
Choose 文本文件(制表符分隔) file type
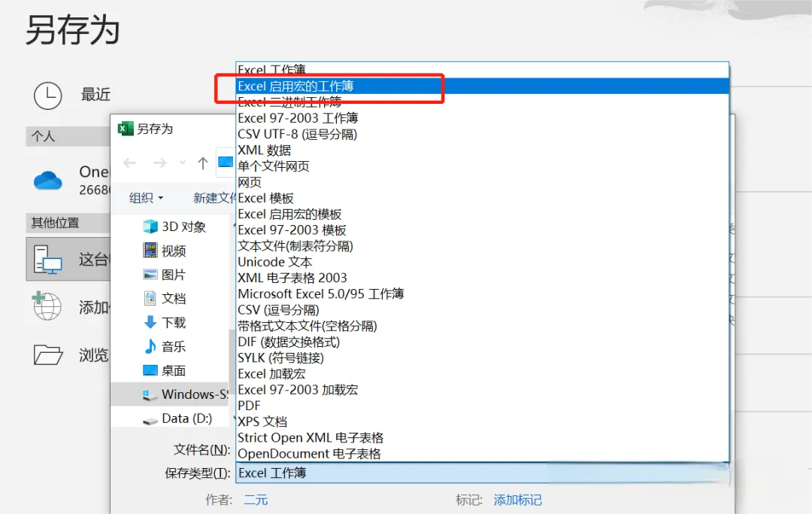tap(482, 246)
